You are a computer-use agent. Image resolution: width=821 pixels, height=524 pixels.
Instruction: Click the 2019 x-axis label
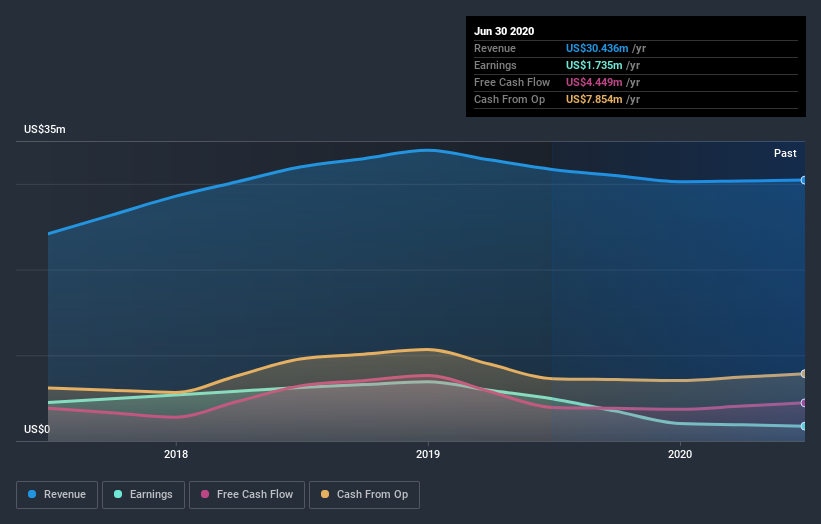pos(428,454)
